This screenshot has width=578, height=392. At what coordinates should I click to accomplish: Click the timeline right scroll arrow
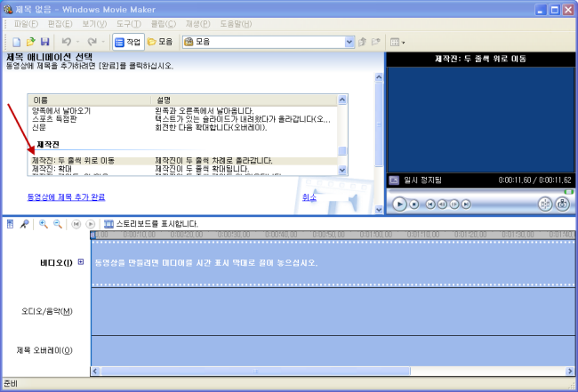click(x=570, y=371)
